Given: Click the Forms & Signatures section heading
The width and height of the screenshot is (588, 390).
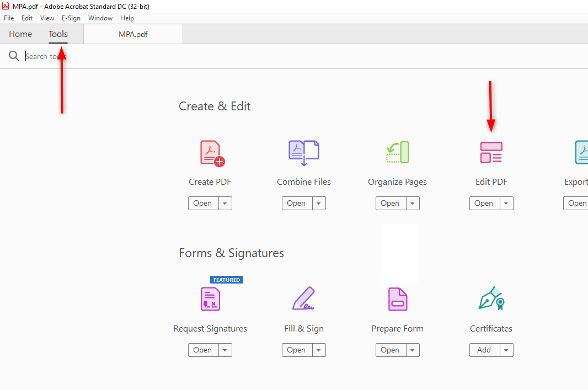Looking at the screenshot, I should pos(231,253).
